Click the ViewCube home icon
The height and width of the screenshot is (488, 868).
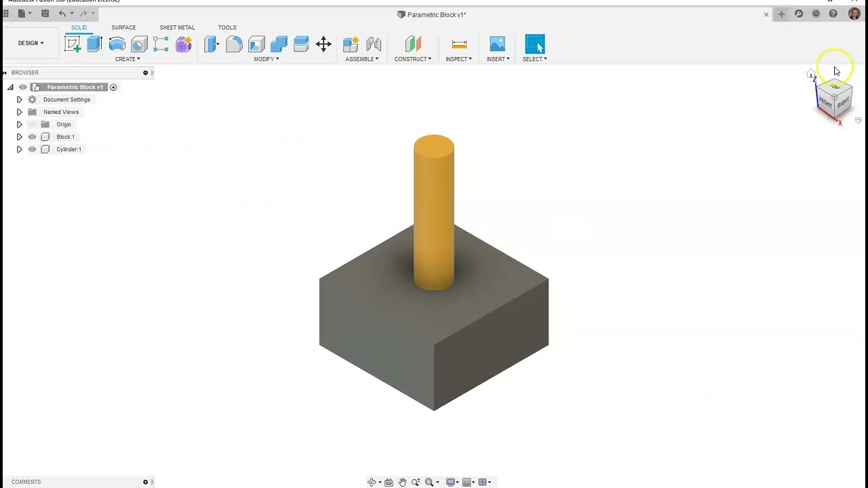click(x=811, y=74)
